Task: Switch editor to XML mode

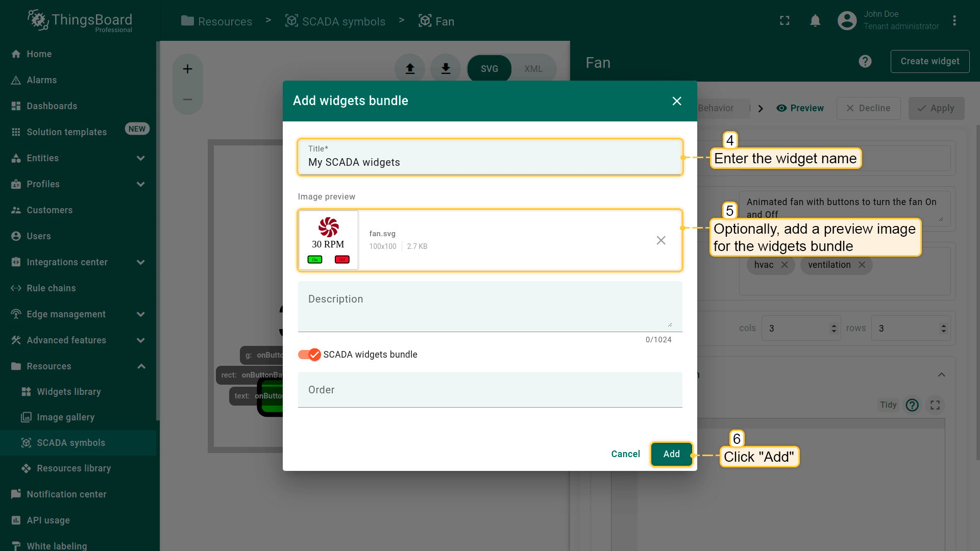Action: pos(533,68)
